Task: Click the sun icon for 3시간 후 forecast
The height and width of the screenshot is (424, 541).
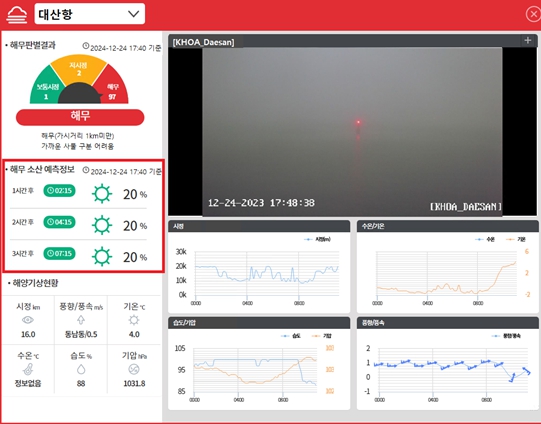Action: [102, 257]
